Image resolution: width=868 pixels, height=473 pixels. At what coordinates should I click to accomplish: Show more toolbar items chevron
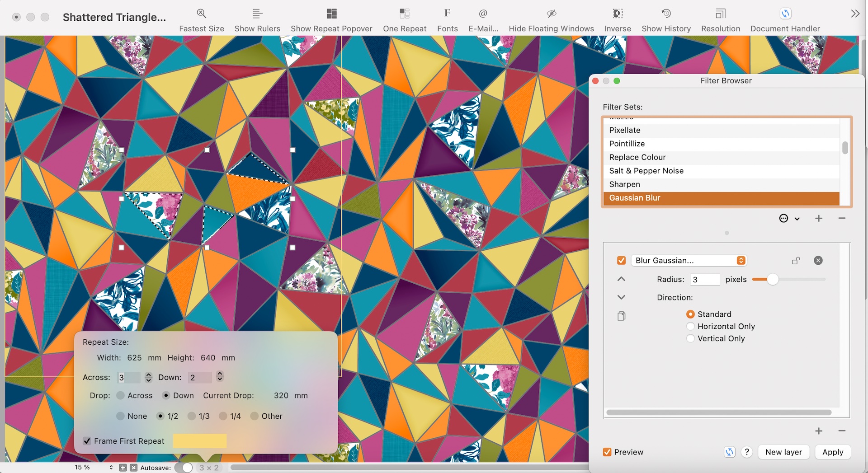point(855,14)
